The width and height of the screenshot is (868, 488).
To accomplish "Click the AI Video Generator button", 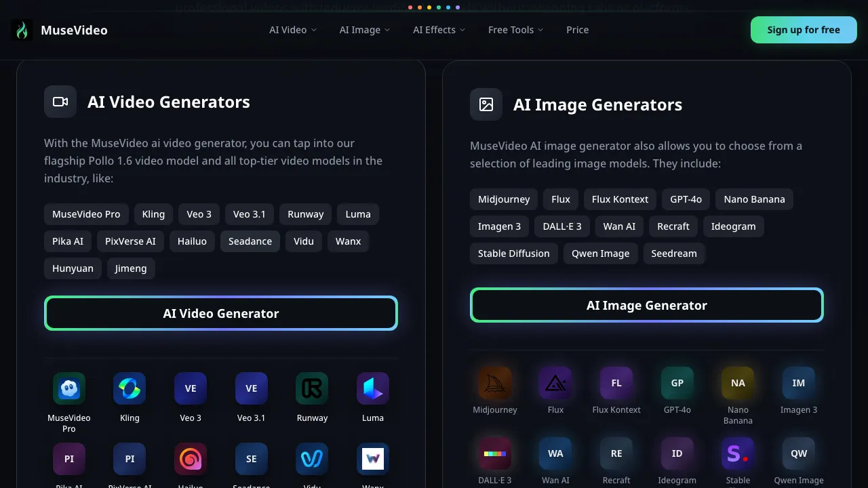I will coord(221,313).
